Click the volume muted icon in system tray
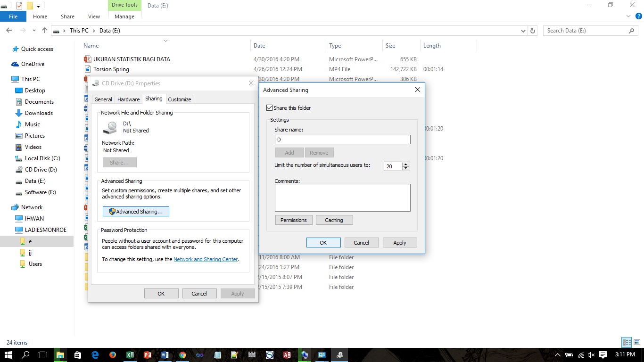This screenshot has height=362, width=644. (x=591, y=354)
